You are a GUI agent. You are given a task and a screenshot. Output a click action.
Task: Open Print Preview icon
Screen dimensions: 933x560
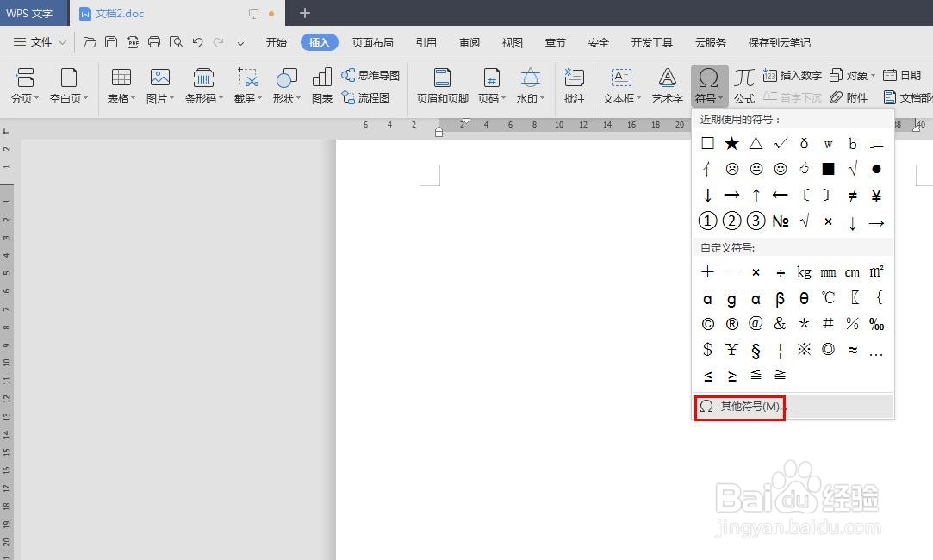tap(176, 42)
